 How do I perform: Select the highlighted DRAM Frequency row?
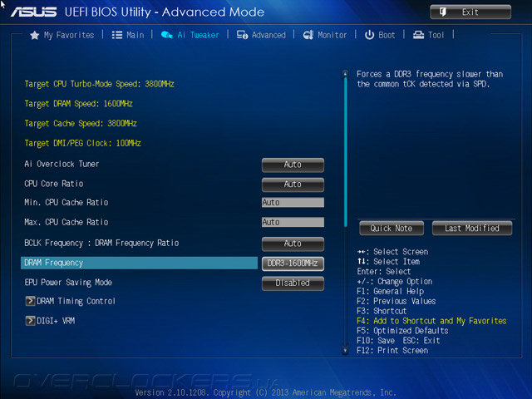[x=139, y=263]
